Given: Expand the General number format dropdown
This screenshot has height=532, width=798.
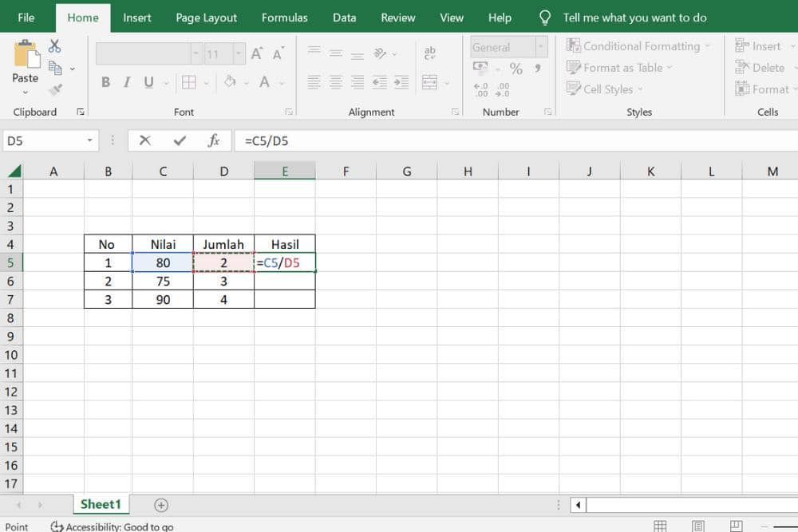Looking at the screenshot, I should pos(542,47).
